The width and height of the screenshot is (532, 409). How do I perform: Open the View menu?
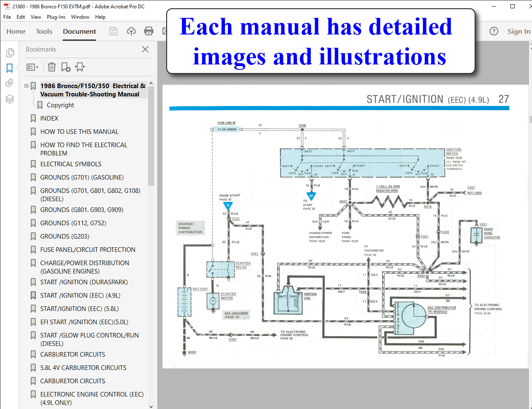36,17
